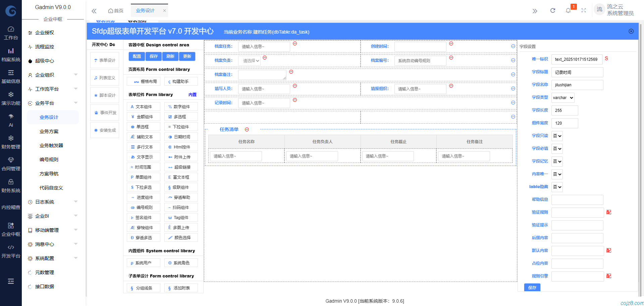Select the 颜色选择 color picker component

181,237
